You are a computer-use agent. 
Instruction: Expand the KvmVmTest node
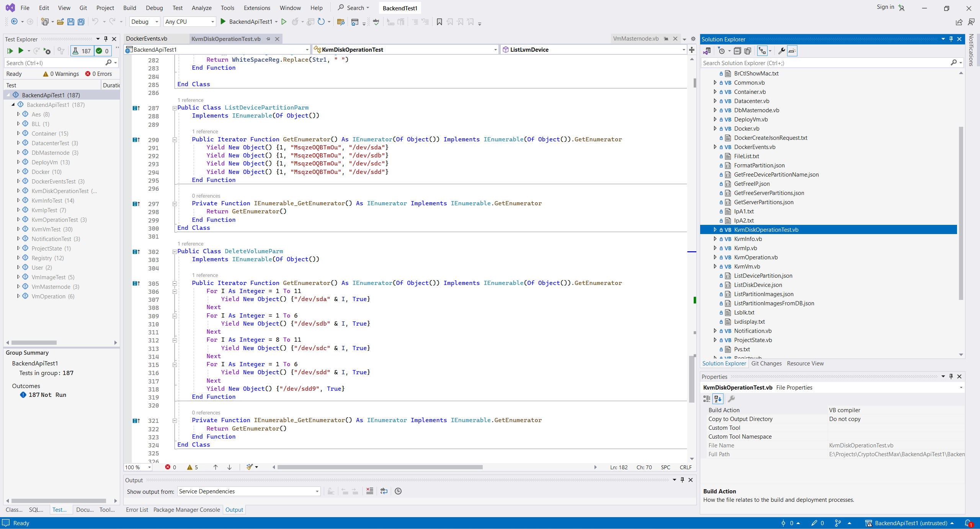point(18,229)
